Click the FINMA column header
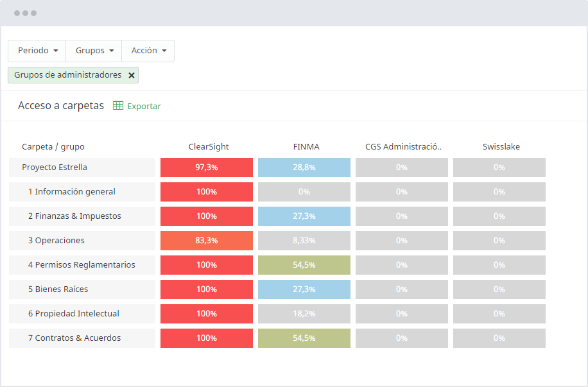588x387 pixels. click(x=306, y=146)
